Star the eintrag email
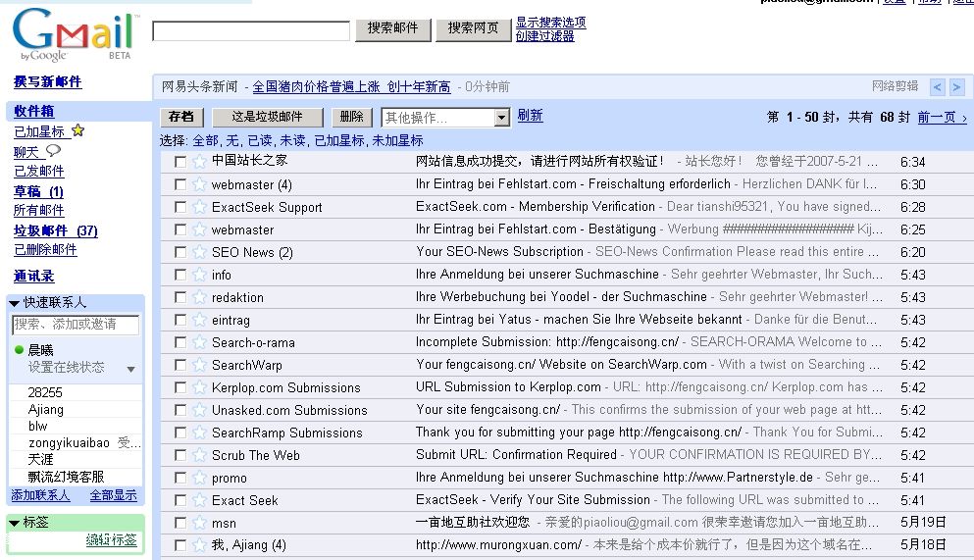The width and height of the screenshot is (974, 560). (199, 320)
